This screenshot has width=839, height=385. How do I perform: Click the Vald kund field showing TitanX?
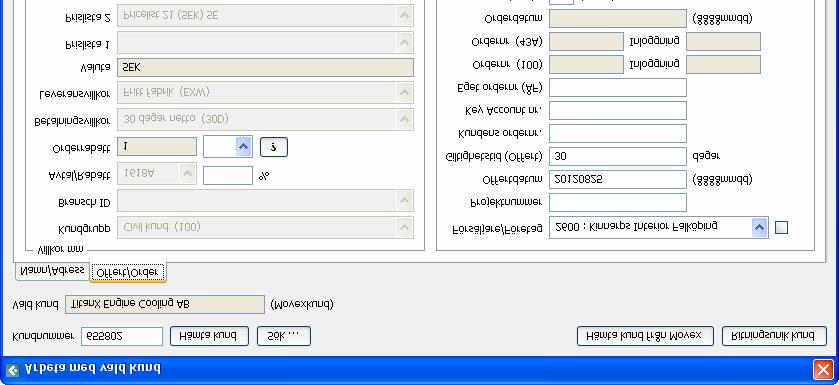coord(165,304)
